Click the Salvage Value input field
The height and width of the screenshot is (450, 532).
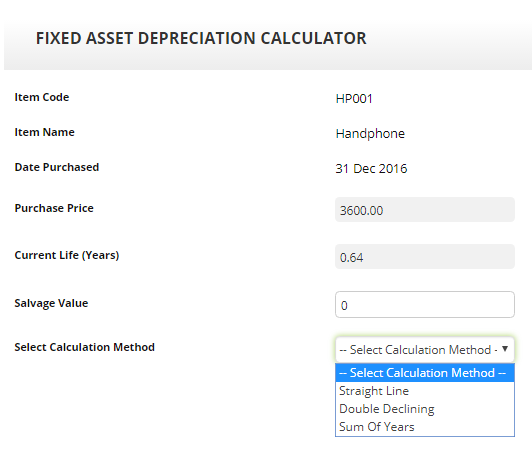pyautogui.click(x=425, y=305)
